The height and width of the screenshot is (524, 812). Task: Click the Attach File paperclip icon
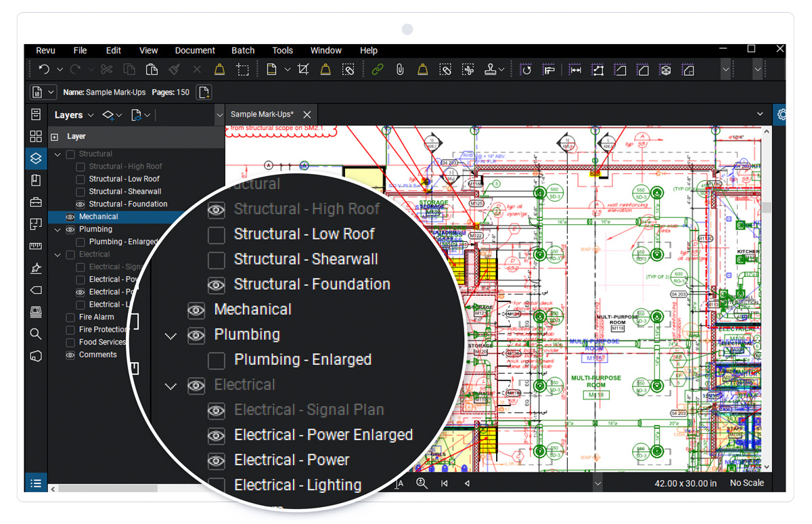click(400, 69)
